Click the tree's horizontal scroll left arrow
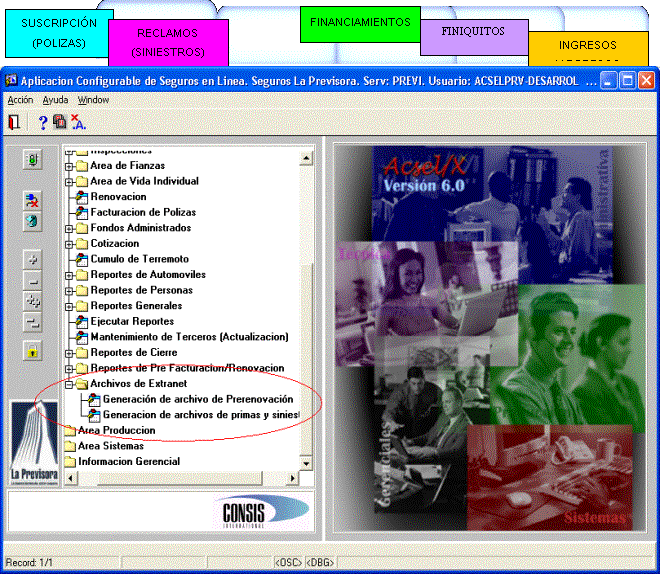The image size is (660, 574). (70, 478)
